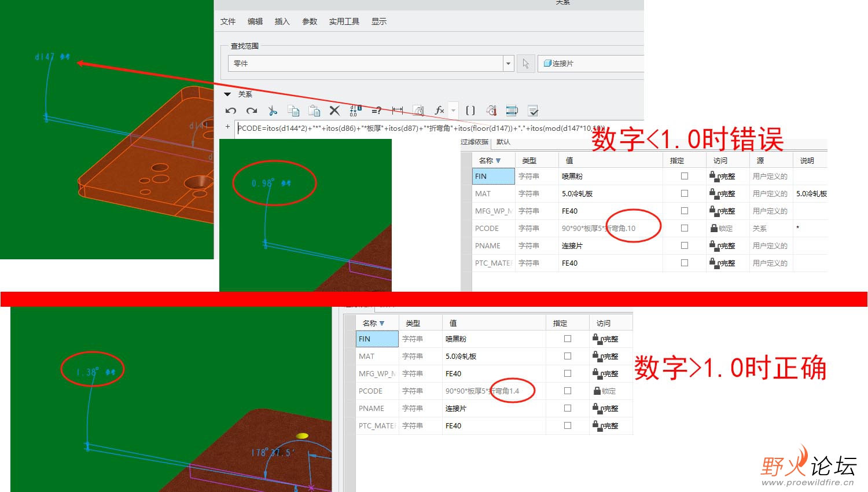
Task: Select the 1.38° angle dimension
Action: tap(95, 372)
